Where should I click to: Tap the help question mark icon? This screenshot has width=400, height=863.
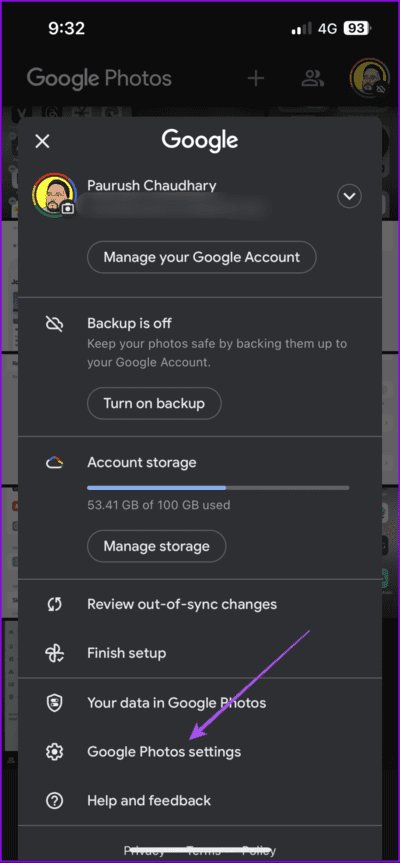point(54,800)
